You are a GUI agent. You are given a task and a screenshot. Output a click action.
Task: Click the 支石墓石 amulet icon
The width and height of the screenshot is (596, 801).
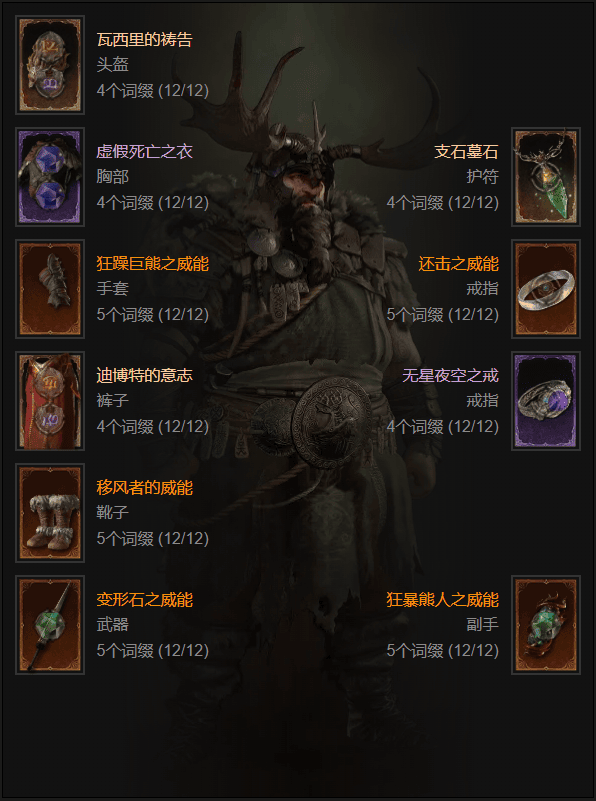[546, 177]
